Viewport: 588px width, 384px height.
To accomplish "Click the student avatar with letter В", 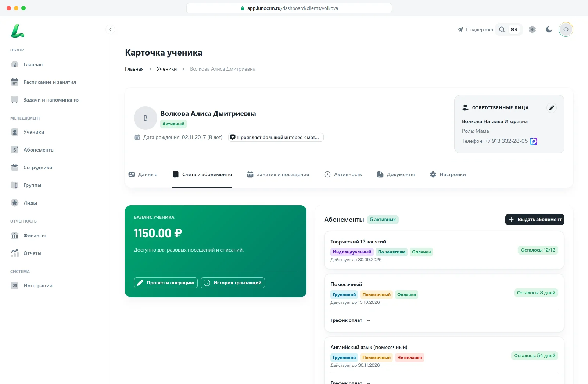I will [146, 118].
